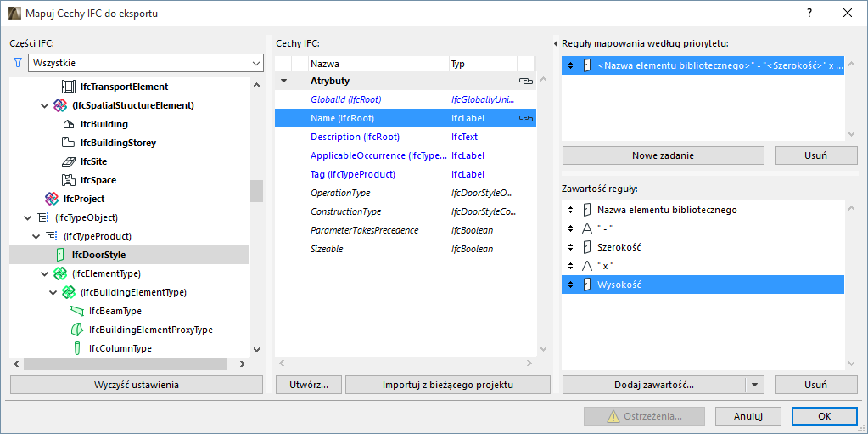Collapse the IfcElementType tree node
This screenshot has height=434, width=868.
(45, 273)
